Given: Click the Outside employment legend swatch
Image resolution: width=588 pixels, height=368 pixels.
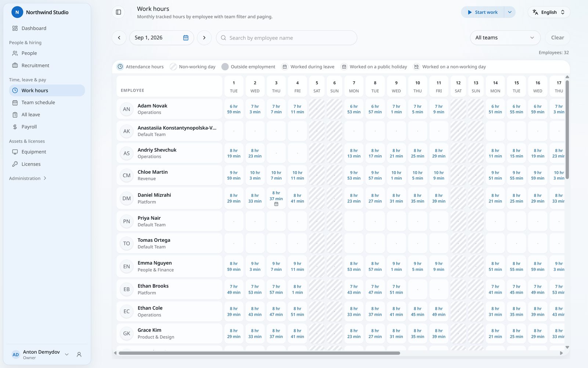Looking at the screenshot, I should tap(225, 67).
